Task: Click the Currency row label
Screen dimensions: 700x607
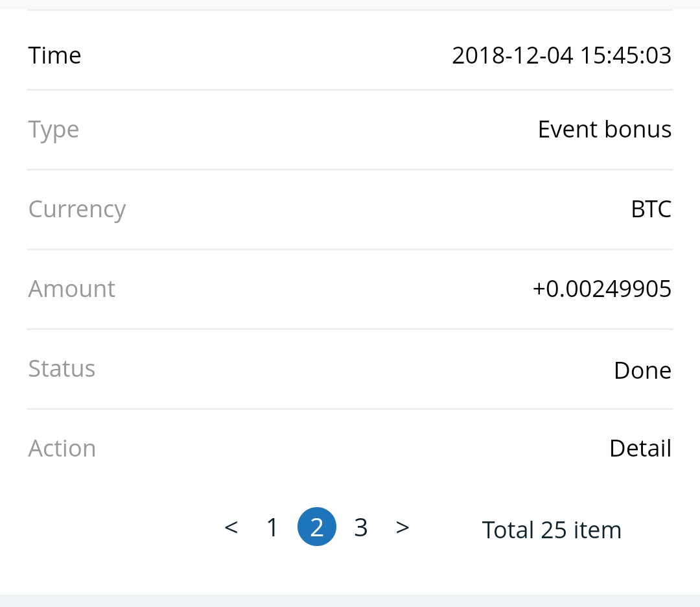Action: coord(76,210)
